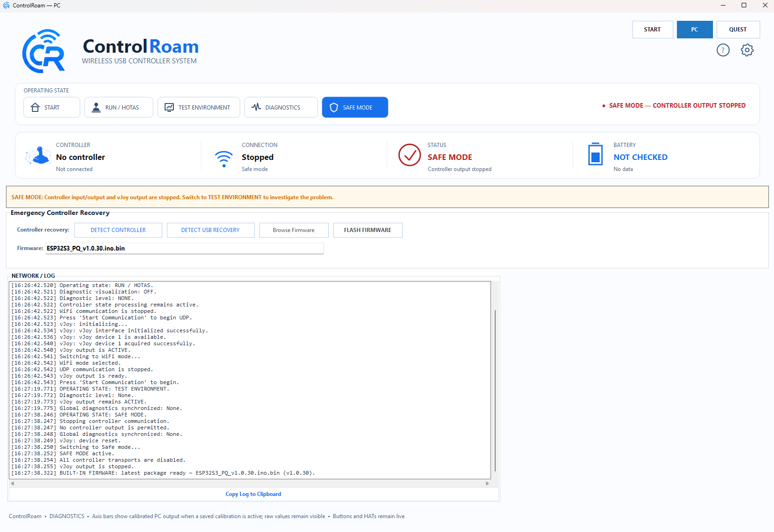Select the SAFE MODE operating state
The image size is (774, 532).
coord(355,107)
